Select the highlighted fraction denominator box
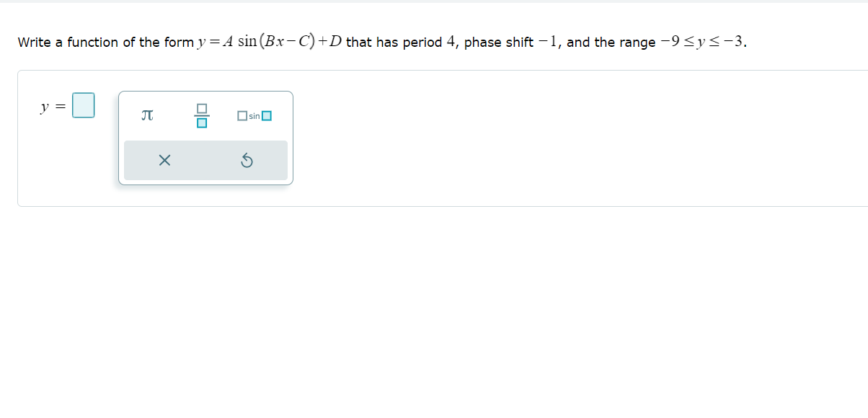 pyautogui.click(x=201, y=123)
